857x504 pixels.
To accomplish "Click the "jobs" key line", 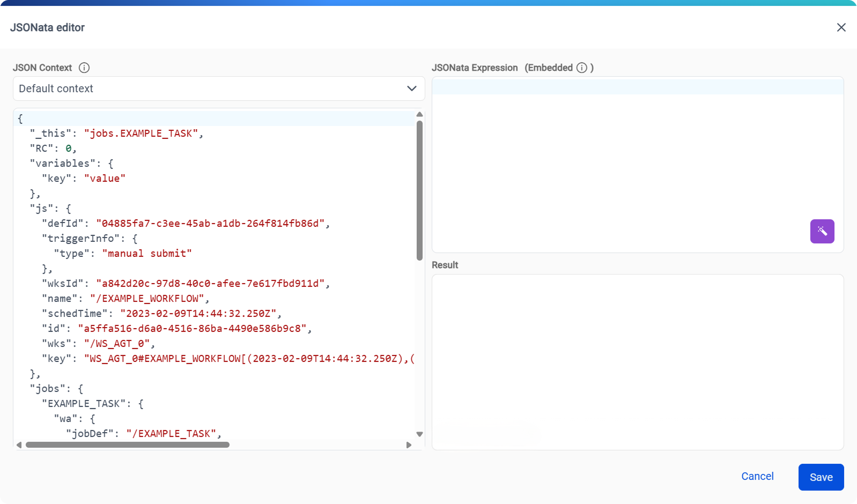I will pos(56,389).
